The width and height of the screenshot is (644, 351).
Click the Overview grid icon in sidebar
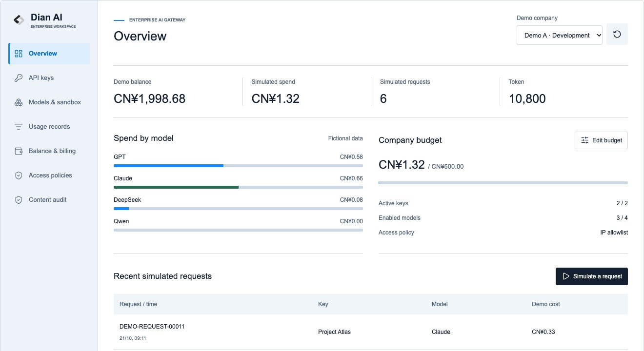[19, 54]
